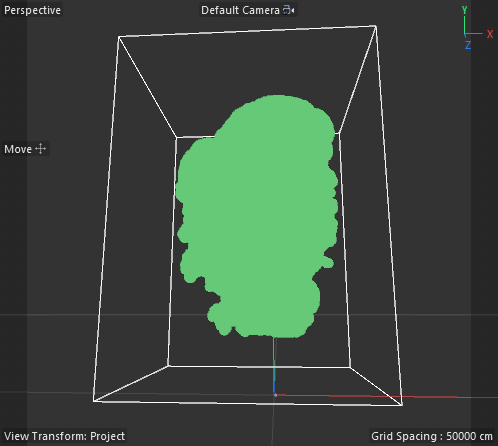Click the Move tool label
498x446 pixels.
(x=18, y=149)
